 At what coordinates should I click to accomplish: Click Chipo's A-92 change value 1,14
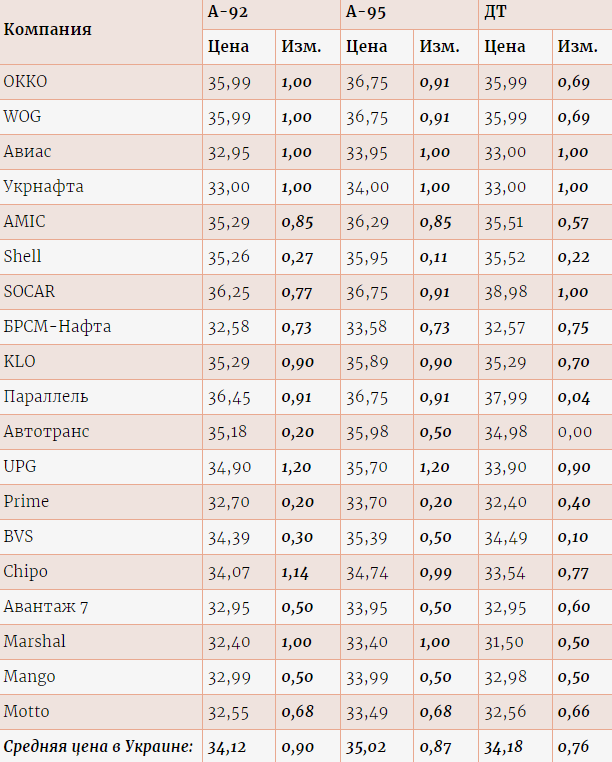(x=297, y=572)
